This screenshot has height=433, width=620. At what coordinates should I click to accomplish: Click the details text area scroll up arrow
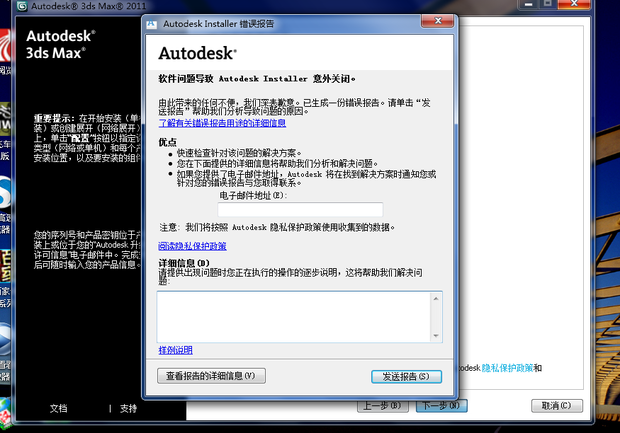tap(436, 299)
